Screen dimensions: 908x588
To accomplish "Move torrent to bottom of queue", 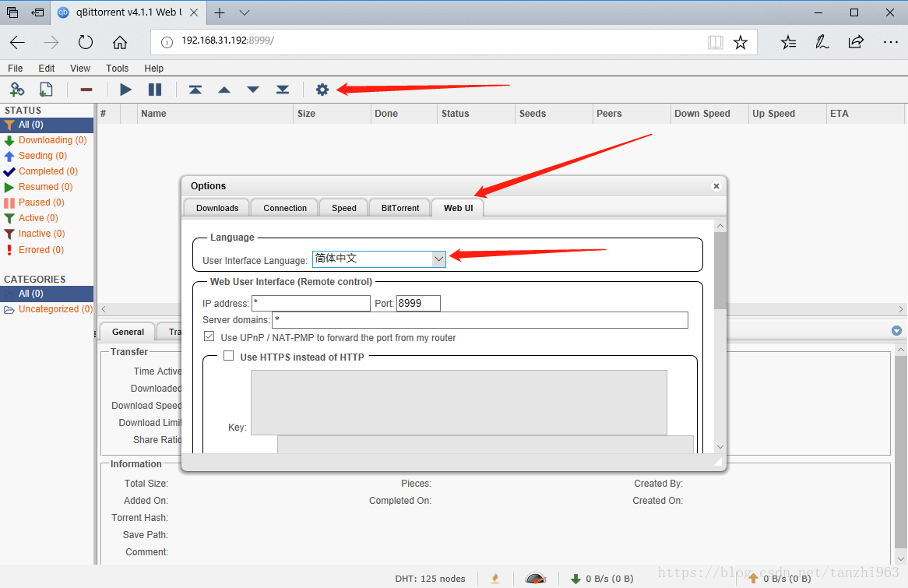I will [x=283, y=90].
